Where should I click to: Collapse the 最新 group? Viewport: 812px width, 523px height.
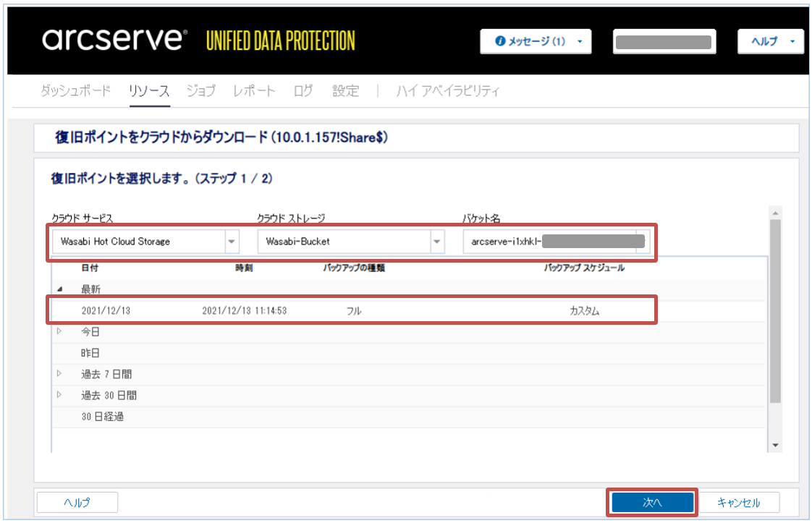pyautogui.click(x=59, y=289)
